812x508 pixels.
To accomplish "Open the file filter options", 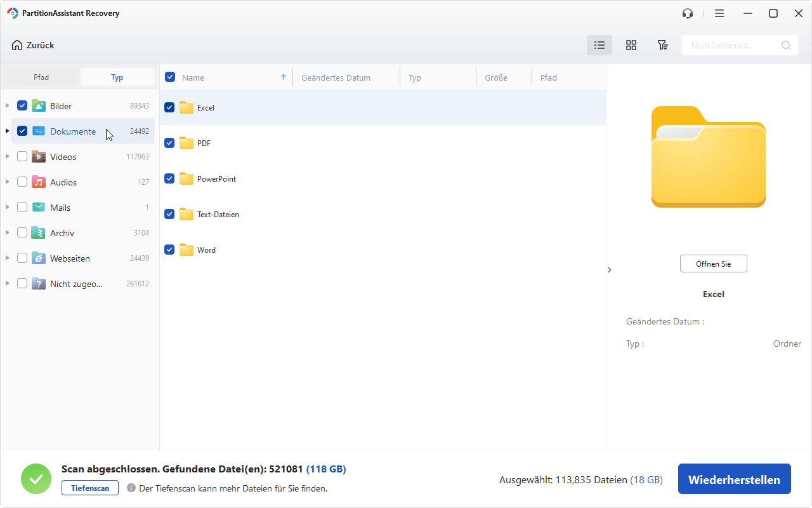I will [662, 45].
